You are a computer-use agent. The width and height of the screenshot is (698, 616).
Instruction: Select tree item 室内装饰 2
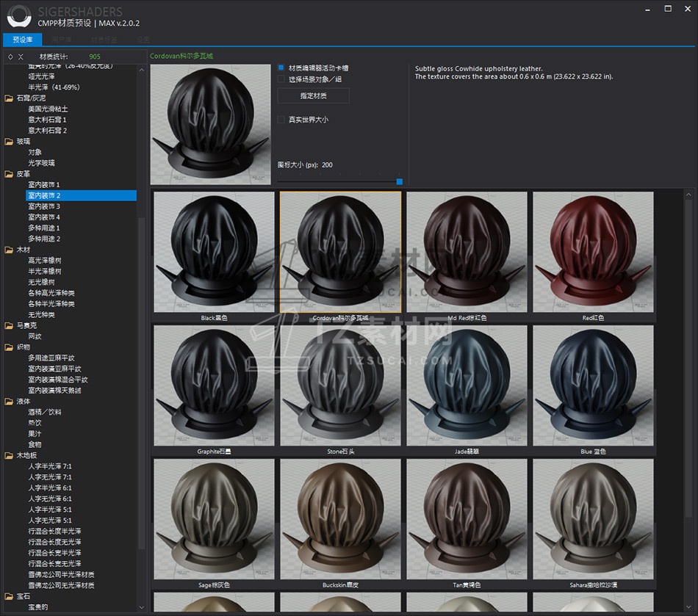click(x=81, y=196)
